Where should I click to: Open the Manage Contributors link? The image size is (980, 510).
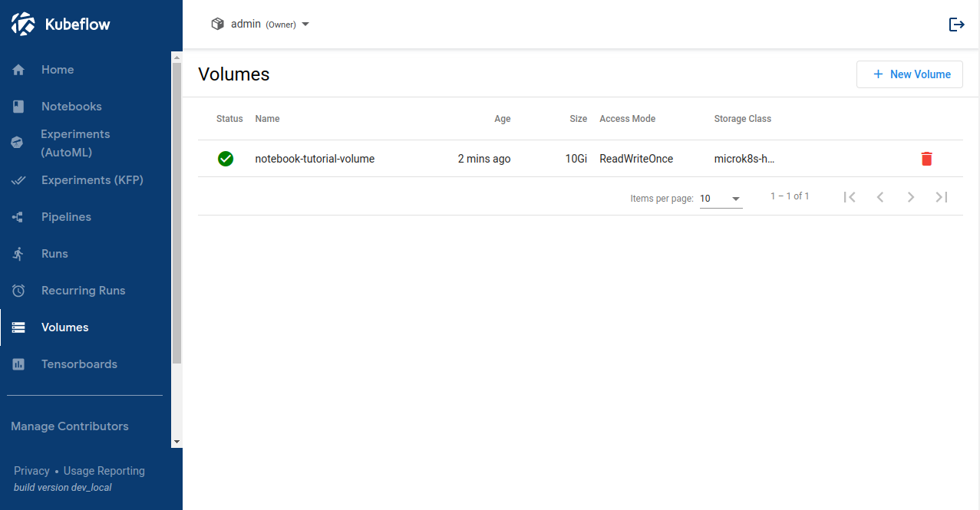pos(70,426)
